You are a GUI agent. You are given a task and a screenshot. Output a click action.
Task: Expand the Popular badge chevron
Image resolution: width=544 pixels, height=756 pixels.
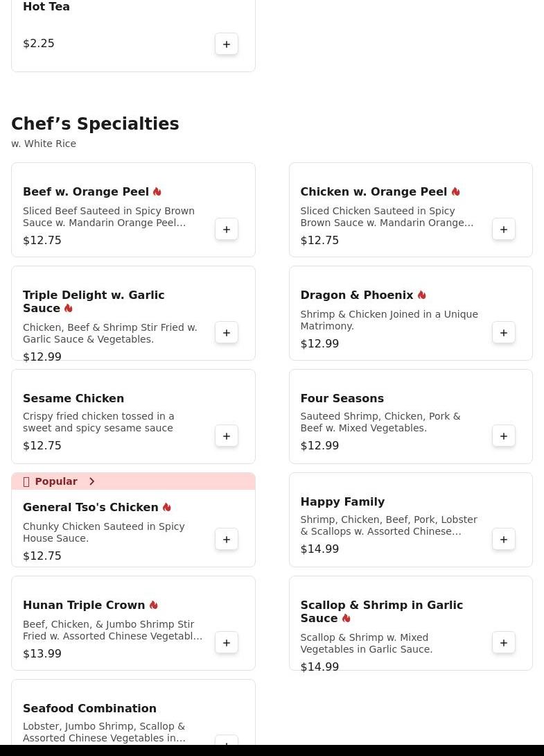click(91, 481)
